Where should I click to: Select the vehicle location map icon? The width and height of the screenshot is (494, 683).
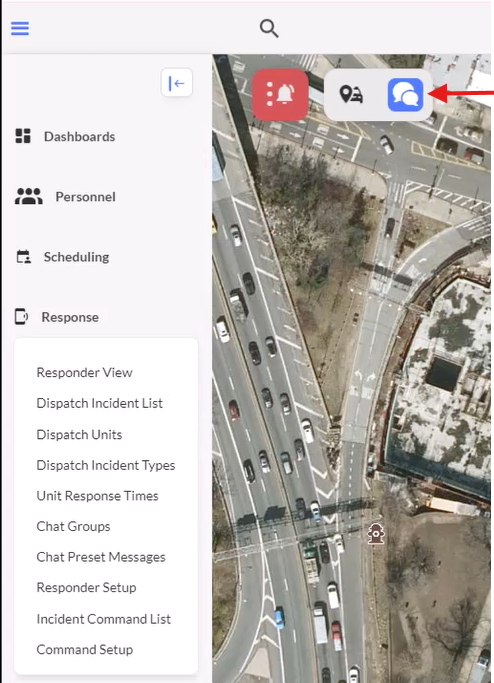351,95
